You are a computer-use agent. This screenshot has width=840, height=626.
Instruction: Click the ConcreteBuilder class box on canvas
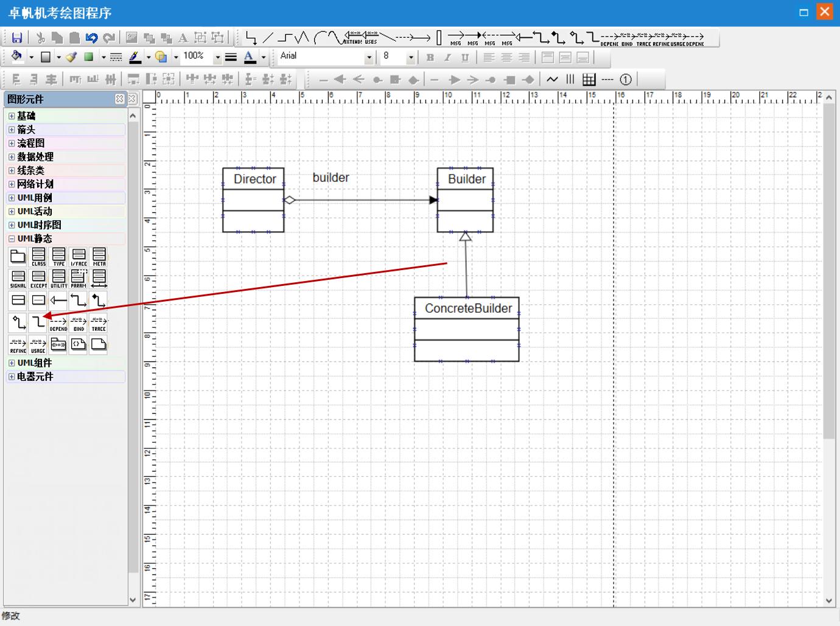(x=467, y=329)
